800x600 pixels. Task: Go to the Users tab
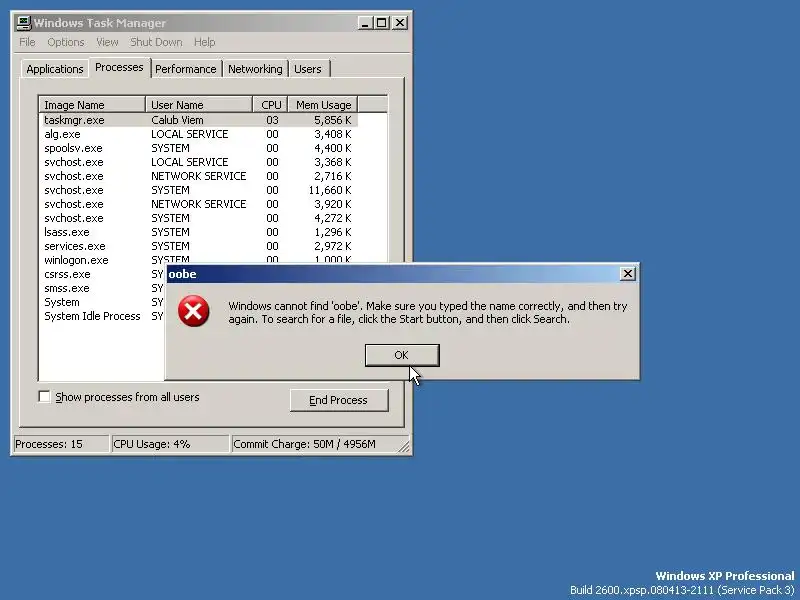point(308,69)
